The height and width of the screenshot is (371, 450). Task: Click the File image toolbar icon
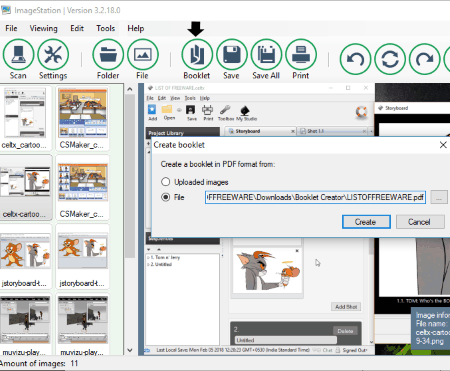tap(143, 55)
